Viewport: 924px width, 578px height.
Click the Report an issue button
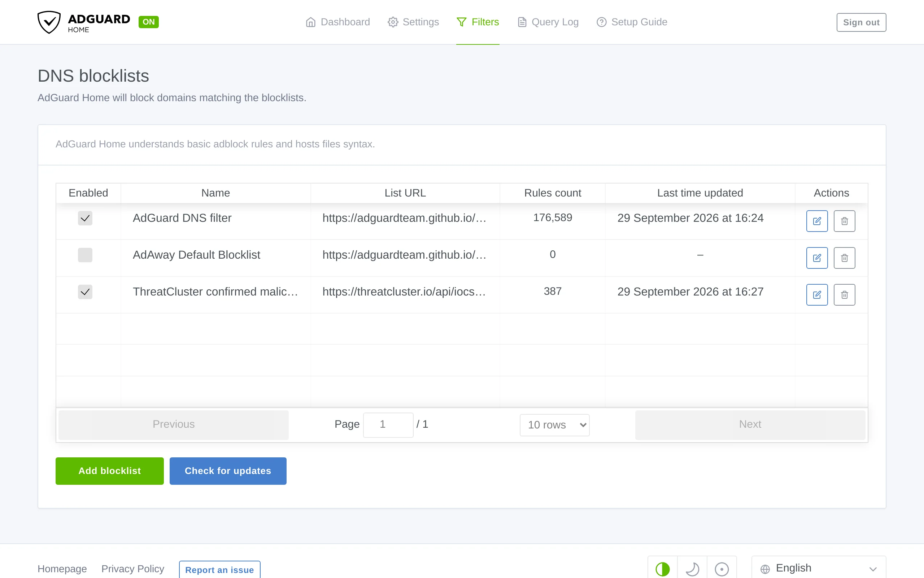click(x=219, y=570)
